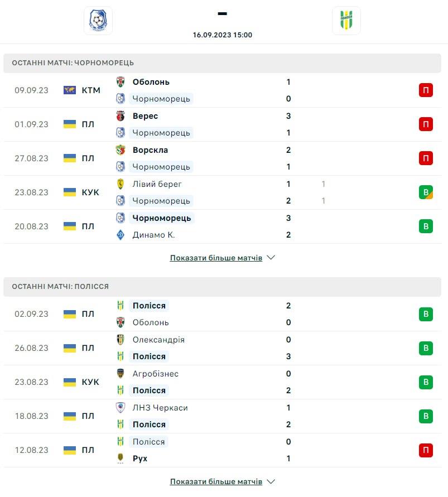The width and height of the screenshot is (448, 497).
Task: Click the LNZ Cherkasy team logo
Action: point(121,408)
